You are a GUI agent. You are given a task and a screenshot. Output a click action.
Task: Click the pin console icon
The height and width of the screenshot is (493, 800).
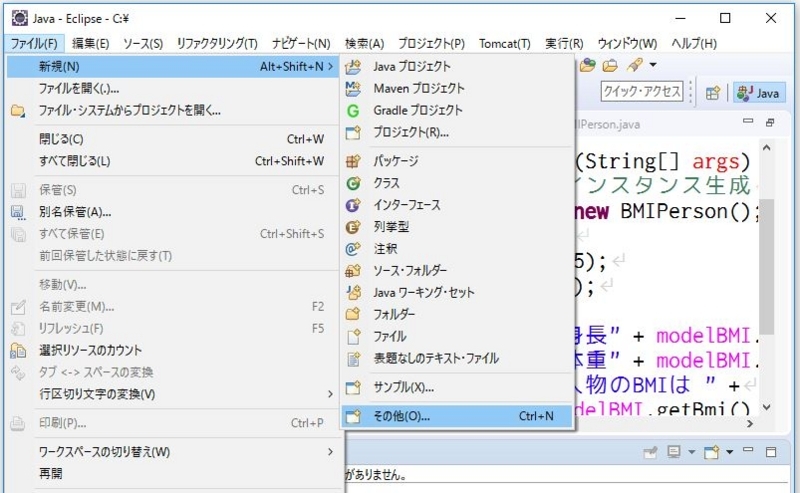[x=650, y=452]
